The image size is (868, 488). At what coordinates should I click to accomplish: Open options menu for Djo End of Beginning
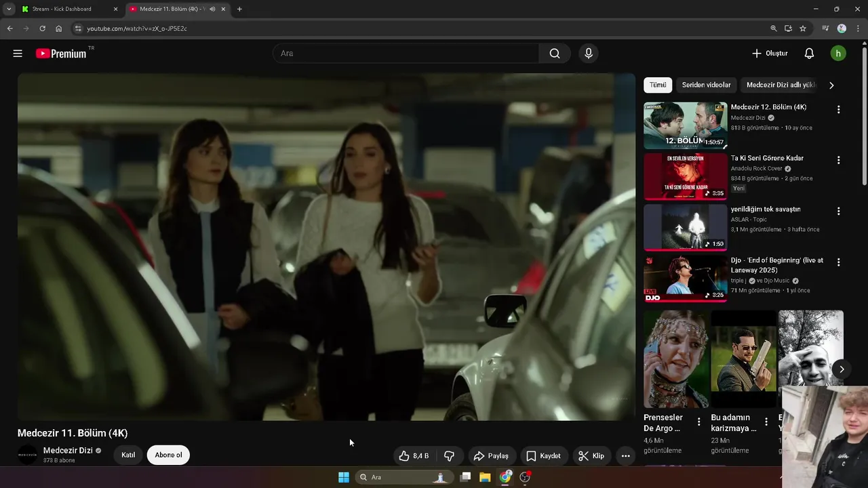pos(838,262)
